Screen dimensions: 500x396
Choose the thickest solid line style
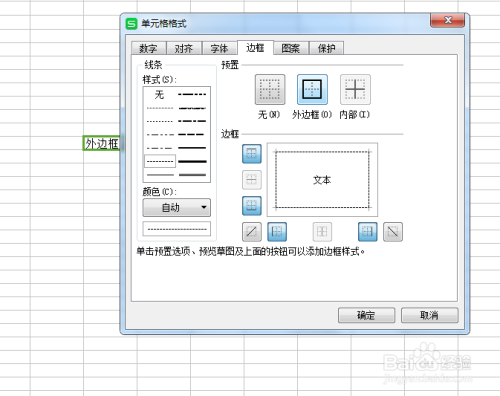(192, 161)
